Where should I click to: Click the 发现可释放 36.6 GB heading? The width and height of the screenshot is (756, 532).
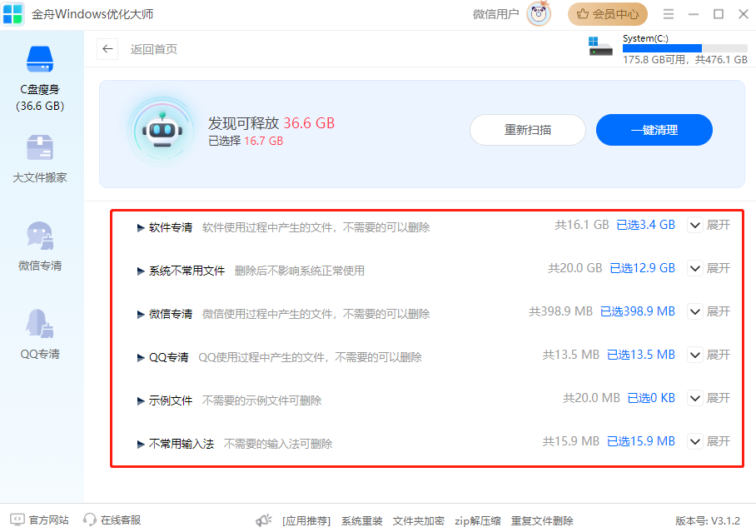pyautogui.click(x=271, y=123)
